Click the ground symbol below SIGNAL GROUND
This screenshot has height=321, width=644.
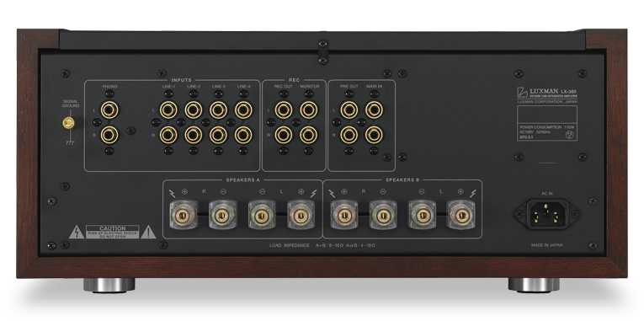pos(70,144)
